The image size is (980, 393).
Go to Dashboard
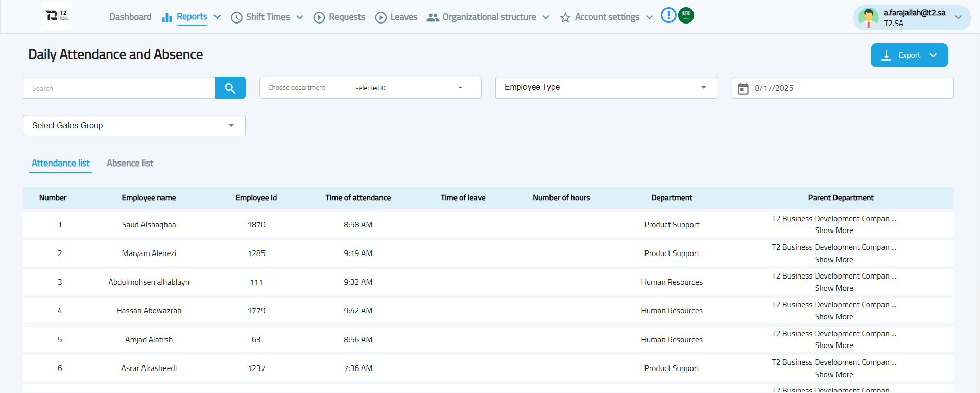[130, 17]
